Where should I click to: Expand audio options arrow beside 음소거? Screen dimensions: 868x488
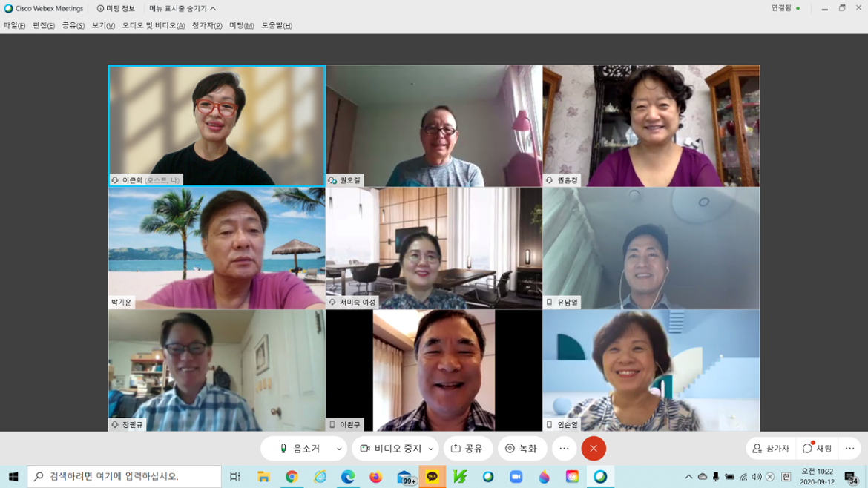(x=339, y=449)
